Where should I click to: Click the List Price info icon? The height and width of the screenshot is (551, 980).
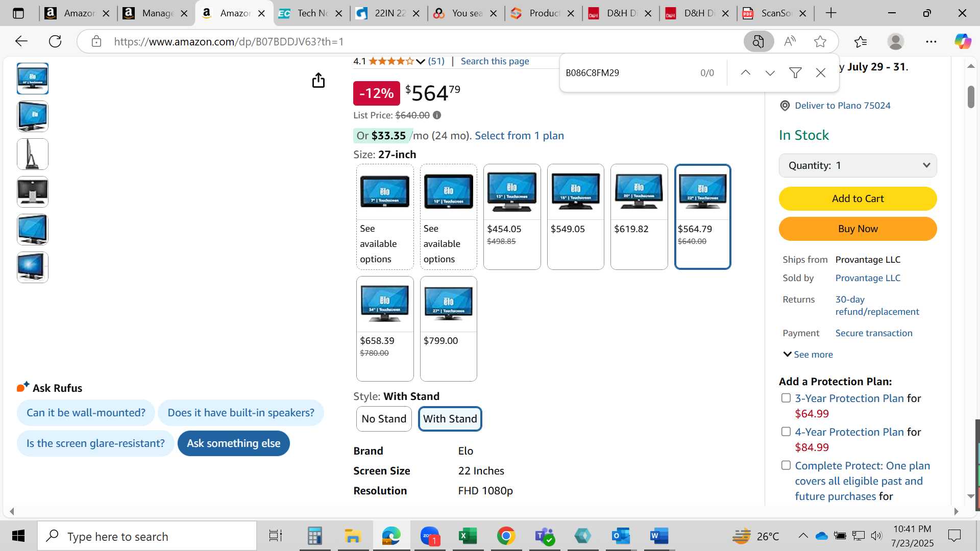pyautogui.click(x=437, y=115)
